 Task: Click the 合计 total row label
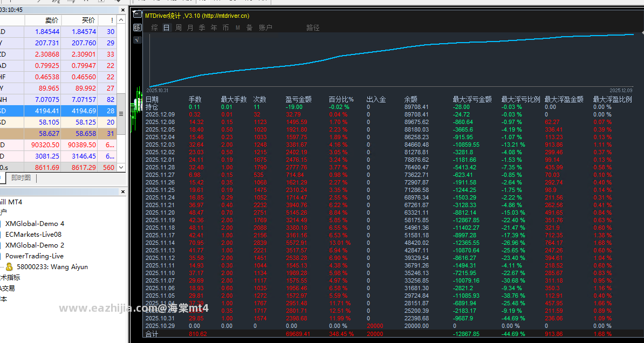[152, 334]
